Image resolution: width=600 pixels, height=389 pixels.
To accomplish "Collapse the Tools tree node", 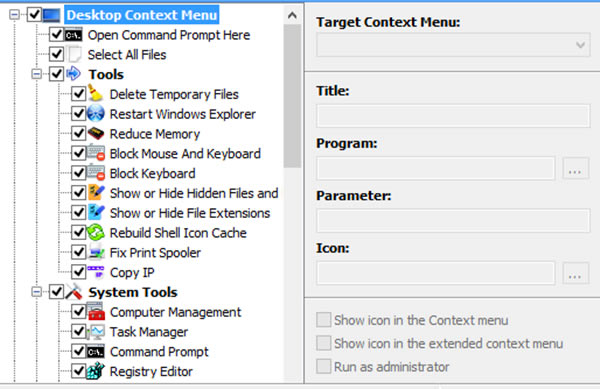I will coord(37,74).
